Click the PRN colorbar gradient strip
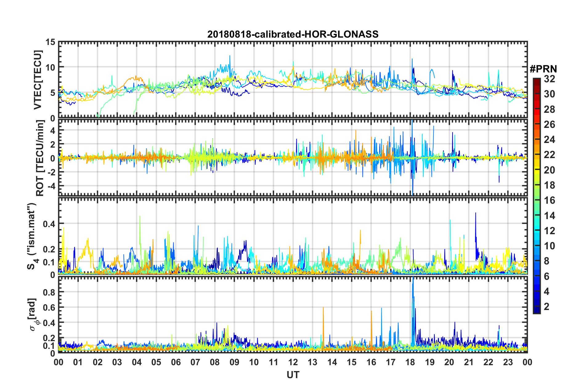 click(537, 196)
